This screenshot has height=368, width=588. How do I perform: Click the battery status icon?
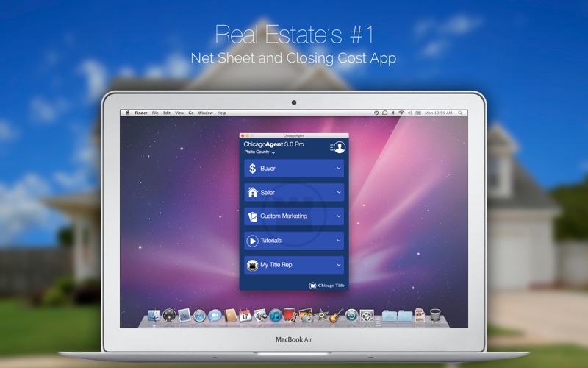point(418,113)
